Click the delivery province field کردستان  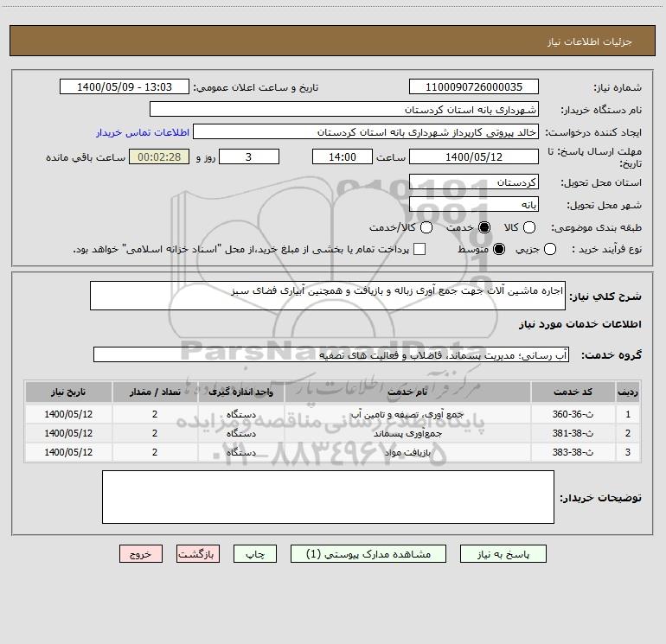tap(474, 182)
